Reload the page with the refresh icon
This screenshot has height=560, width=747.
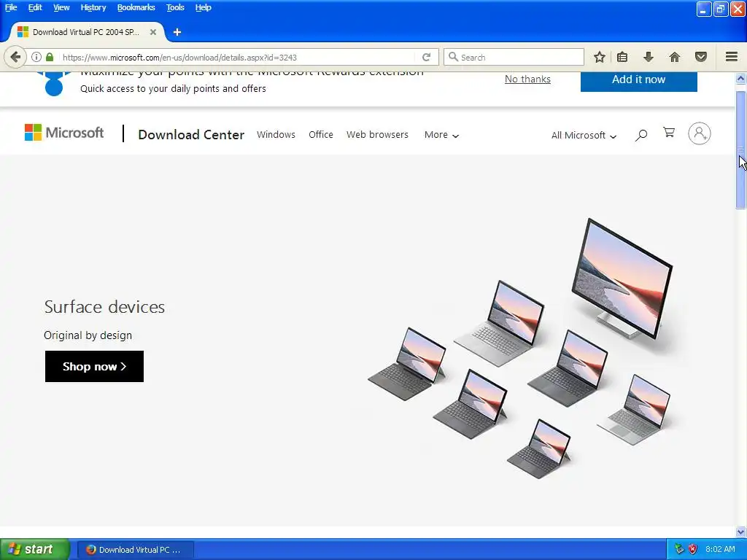(426, 57)
